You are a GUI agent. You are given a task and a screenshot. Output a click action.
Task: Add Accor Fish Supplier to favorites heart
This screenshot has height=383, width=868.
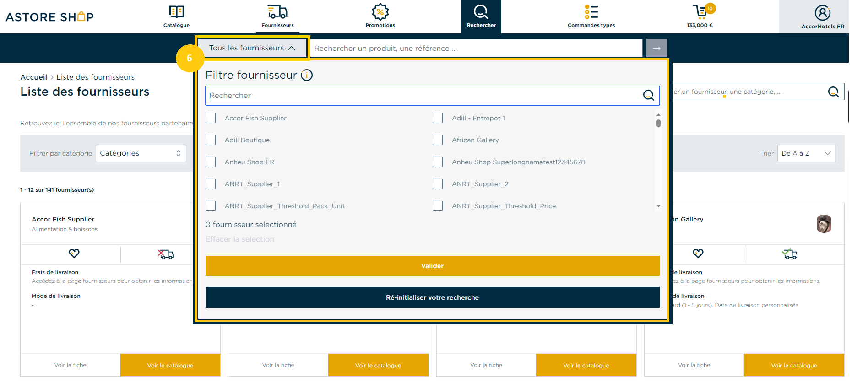tap(74, 254)
